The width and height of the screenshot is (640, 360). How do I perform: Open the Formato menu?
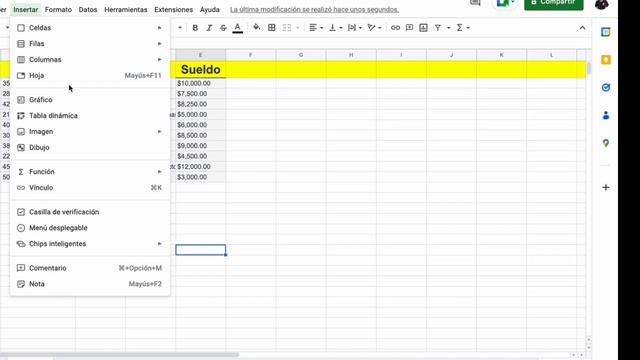pyautogui.click(x=58, y=9)
